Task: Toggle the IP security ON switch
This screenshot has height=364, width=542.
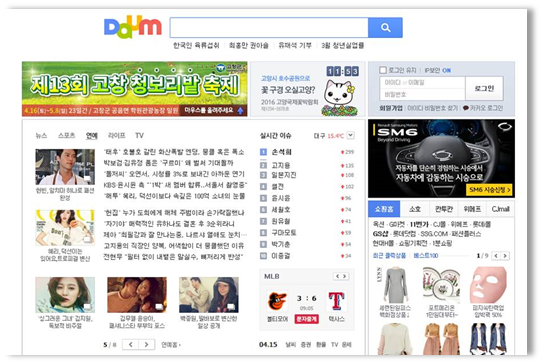Action: tap(447, 71)
